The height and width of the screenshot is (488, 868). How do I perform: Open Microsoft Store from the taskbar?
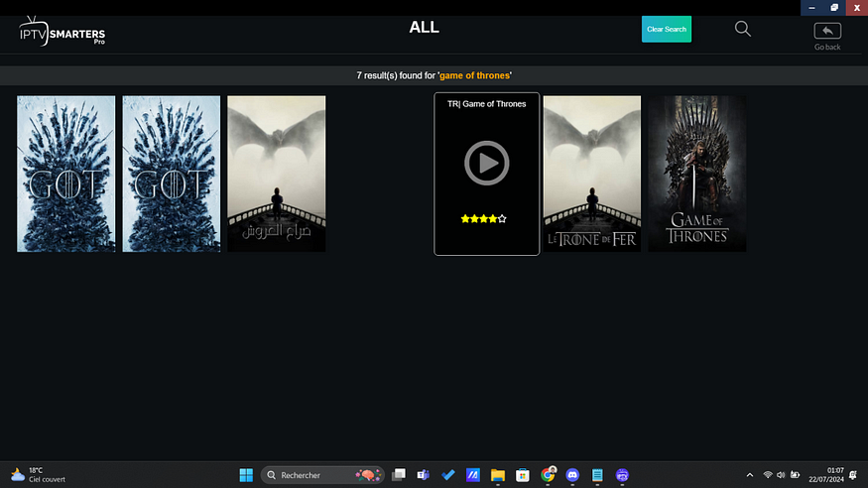523,475
